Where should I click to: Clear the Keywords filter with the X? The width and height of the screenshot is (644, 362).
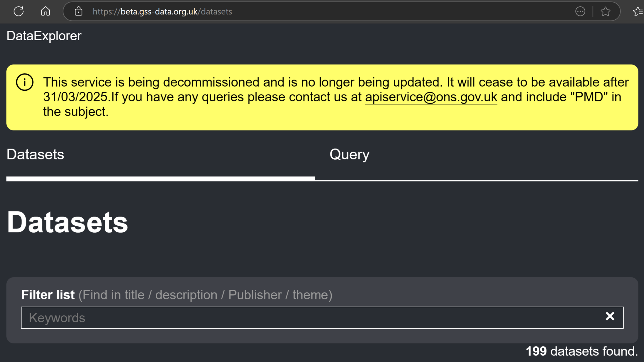pos(610,316)
